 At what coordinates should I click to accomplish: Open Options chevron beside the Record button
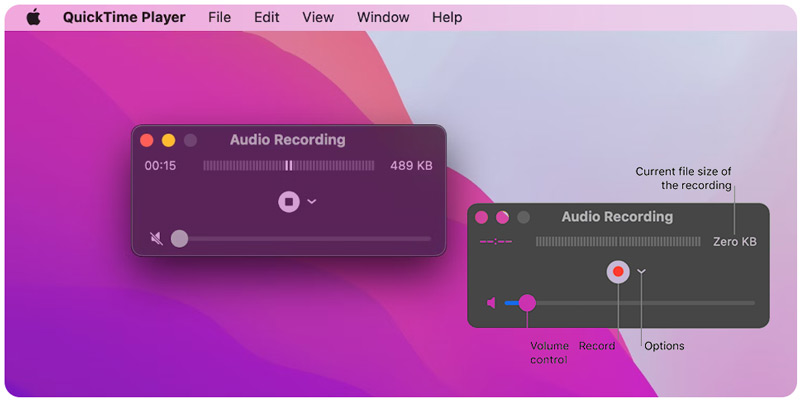coord(642,271)
